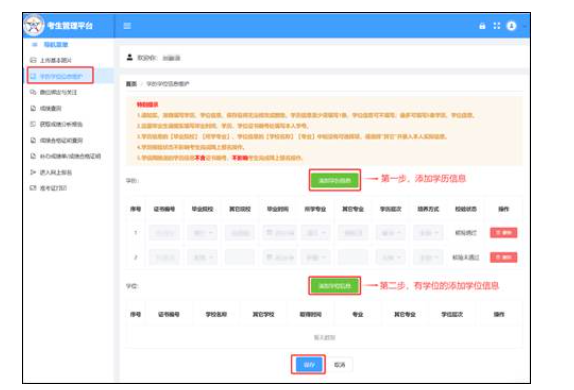Viewport: 574px width, 390px height.
Task: Click the 取得时间 header in degree table
Action: pos(310,314)
